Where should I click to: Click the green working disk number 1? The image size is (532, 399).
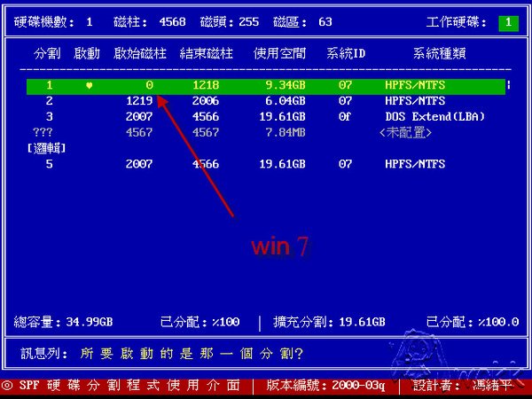[508, 23]
